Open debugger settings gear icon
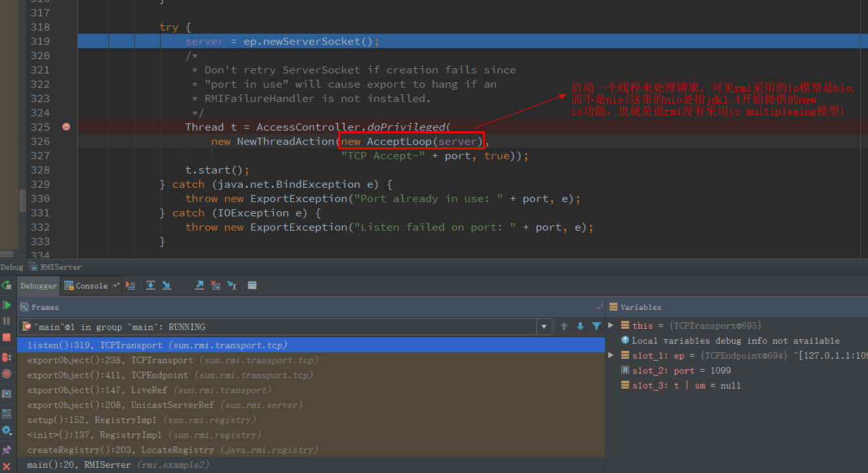 (6, 430)
